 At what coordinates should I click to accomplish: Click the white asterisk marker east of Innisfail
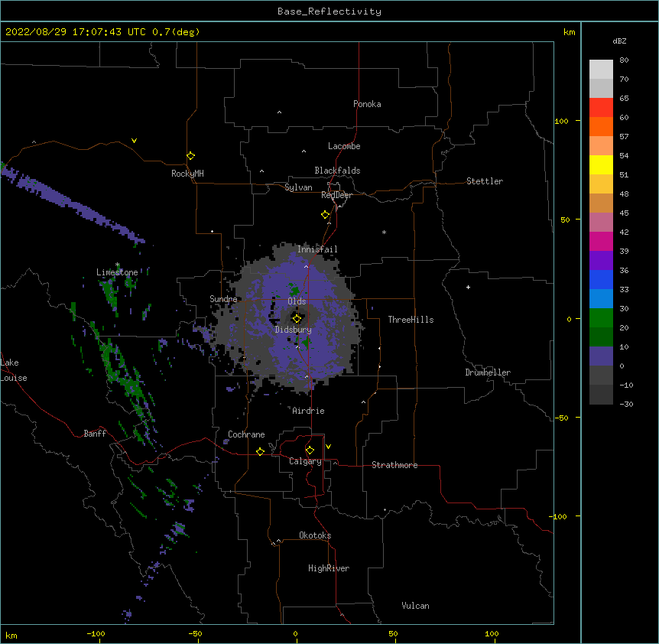click(x=384, y=233)
